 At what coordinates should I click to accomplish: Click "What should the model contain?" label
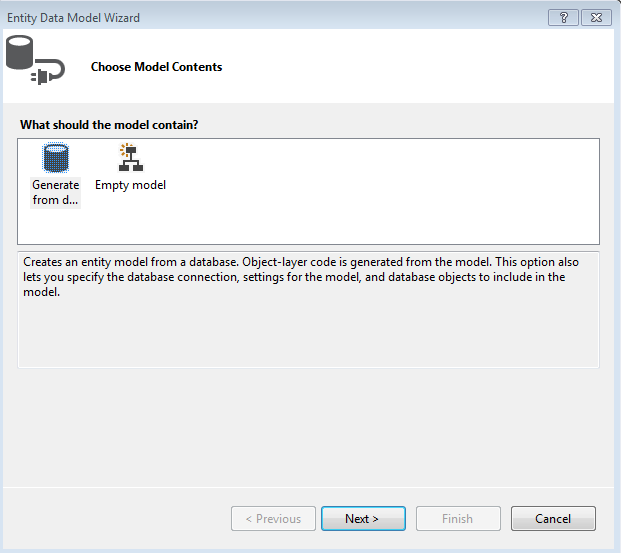pos(109,125)
